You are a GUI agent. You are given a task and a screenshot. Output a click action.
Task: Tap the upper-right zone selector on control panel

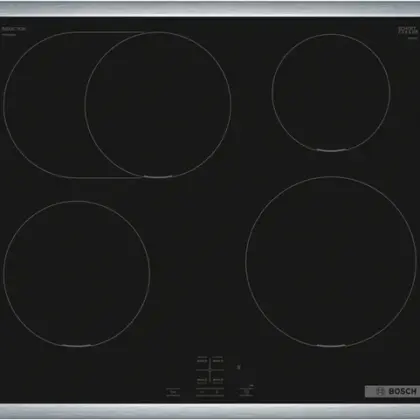(x=218, y=360)
